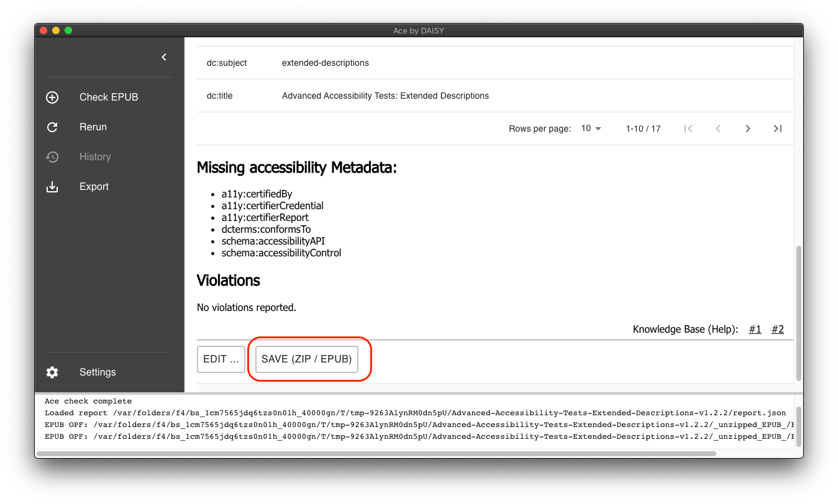Click the schema:accessibilityControl list item
This screenshot has width=838, height=504.
pos(281,253)
